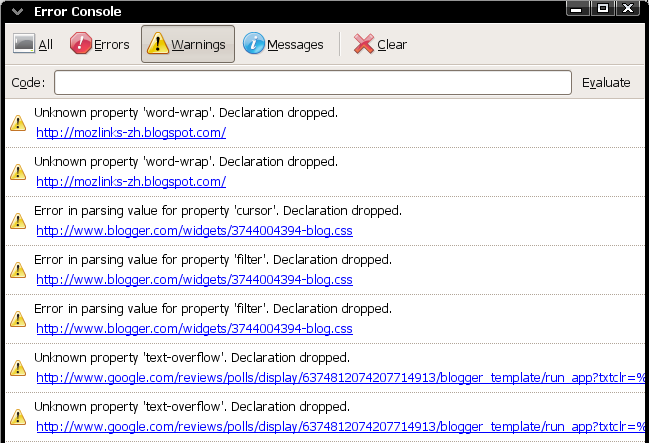
Task: Show only Messages in console
Action: pyautogui.click(x=283, y=45)
